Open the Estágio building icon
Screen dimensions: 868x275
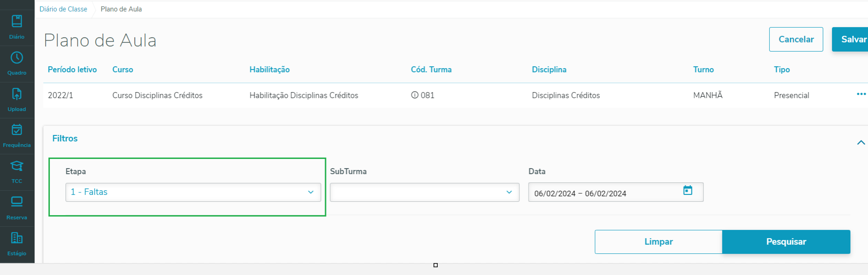pyautogui.click(x=17, y=238)
